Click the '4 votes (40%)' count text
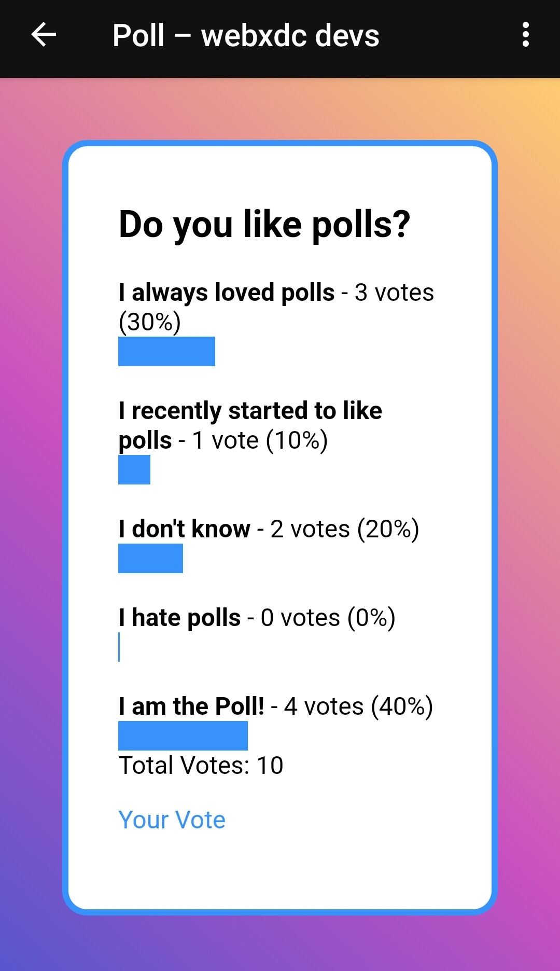 pos(358,706)
